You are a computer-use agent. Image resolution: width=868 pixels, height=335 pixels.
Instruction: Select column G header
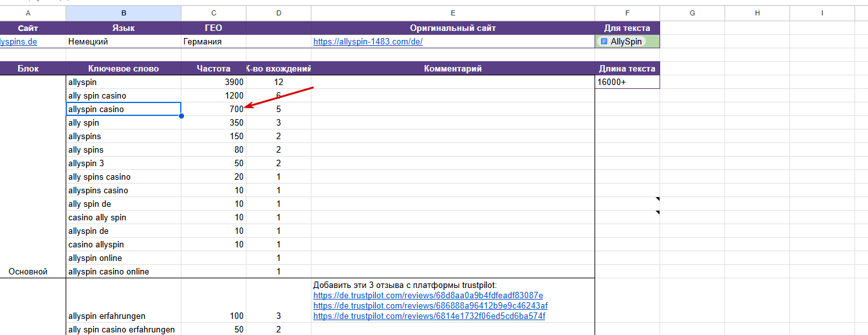click(x=692, y=13)
